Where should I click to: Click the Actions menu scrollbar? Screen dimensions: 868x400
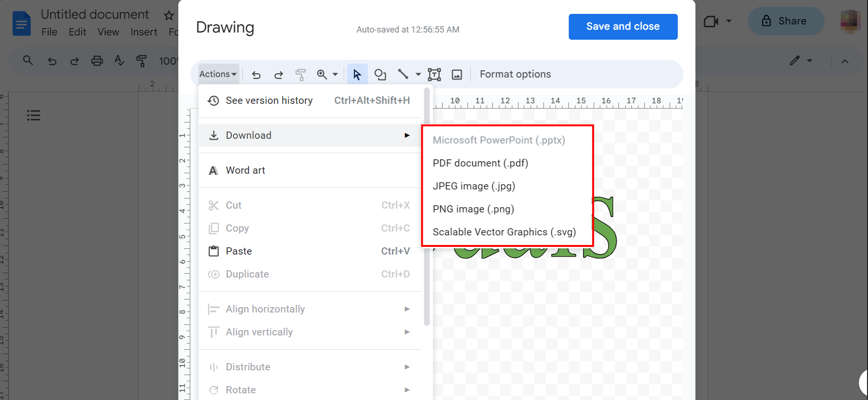(427, 206)
